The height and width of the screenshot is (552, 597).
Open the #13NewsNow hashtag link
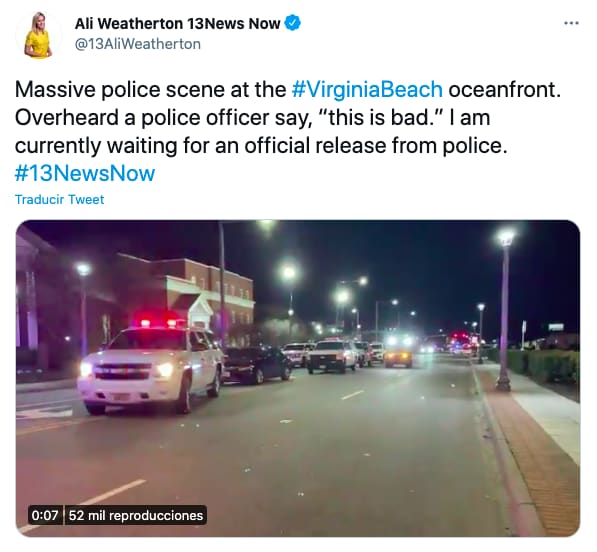click(85, 173)
